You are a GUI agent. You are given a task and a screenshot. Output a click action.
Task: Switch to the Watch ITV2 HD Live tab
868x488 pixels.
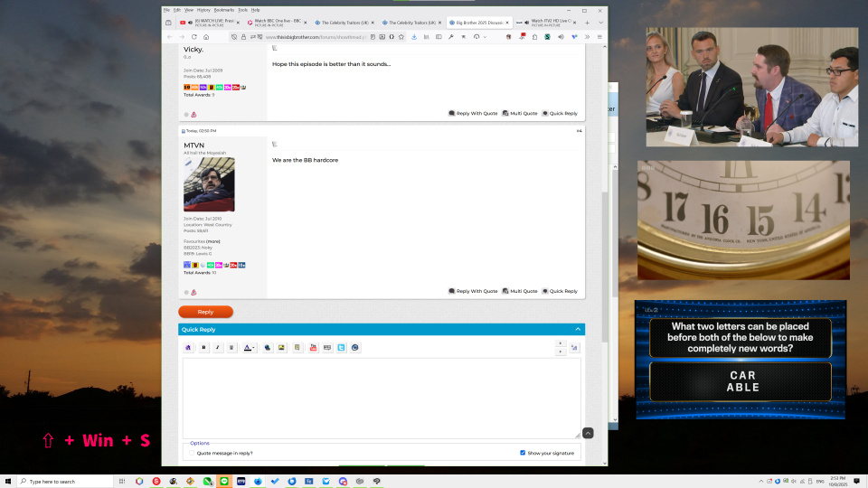547,23
